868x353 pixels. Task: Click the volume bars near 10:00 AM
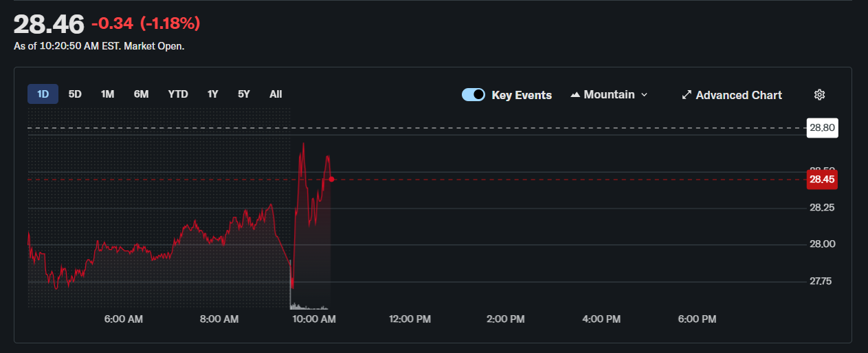tap(309, 306)
